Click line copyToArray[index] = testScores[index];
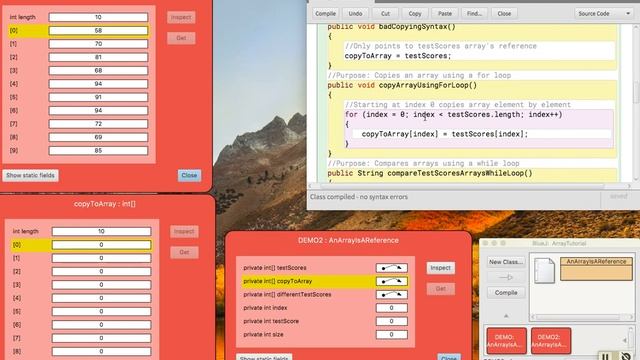Screen dimensions: 640x360 click(x=445, y=134)
